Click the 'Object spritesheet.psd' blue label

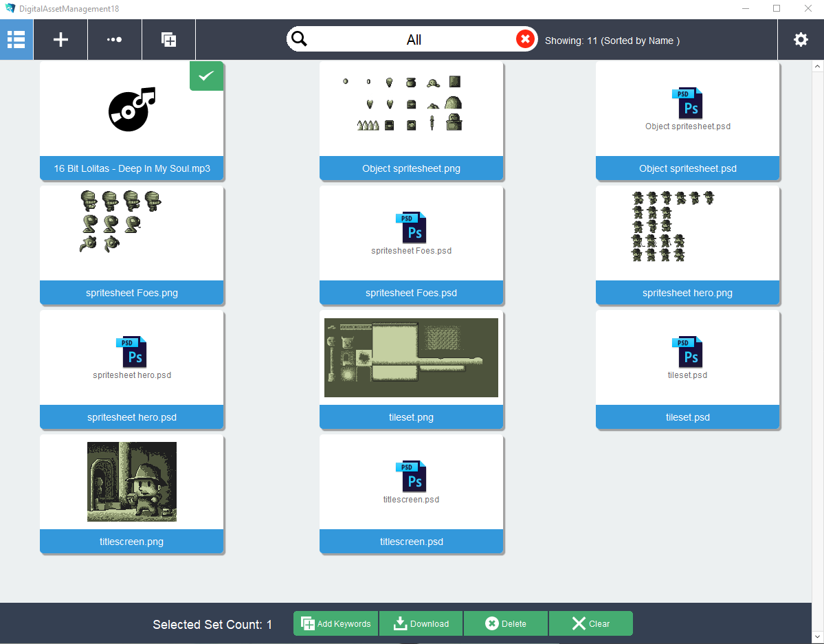pyautogui.click(x=687, y=168)
